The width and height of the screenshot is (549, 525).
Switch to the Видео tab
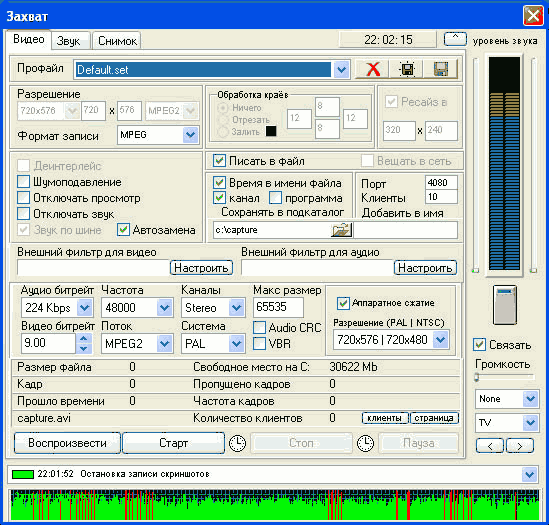tap(29, 39)
